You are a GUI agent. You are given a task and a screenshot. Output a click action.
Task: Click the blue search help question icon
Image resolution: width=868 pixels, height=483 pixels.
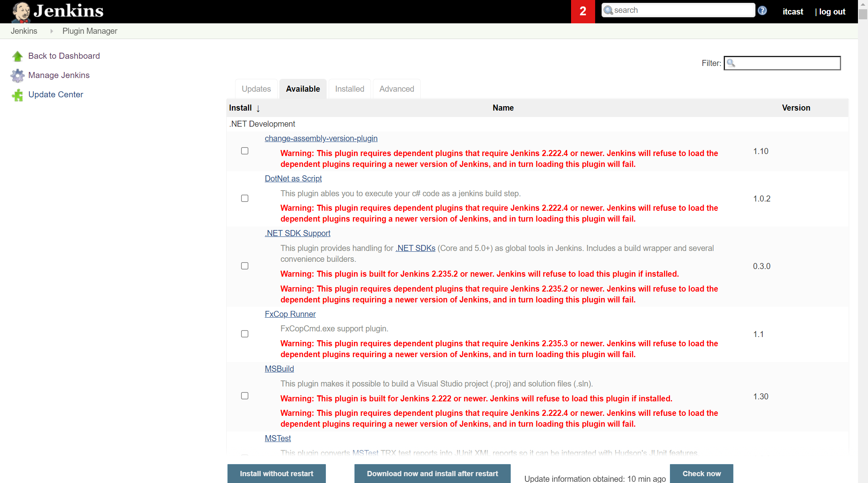click(762, 11)
